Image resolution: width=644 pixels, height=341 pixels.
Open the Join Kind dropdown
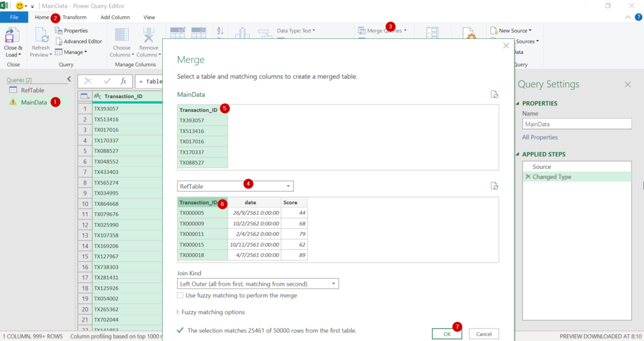258,284
